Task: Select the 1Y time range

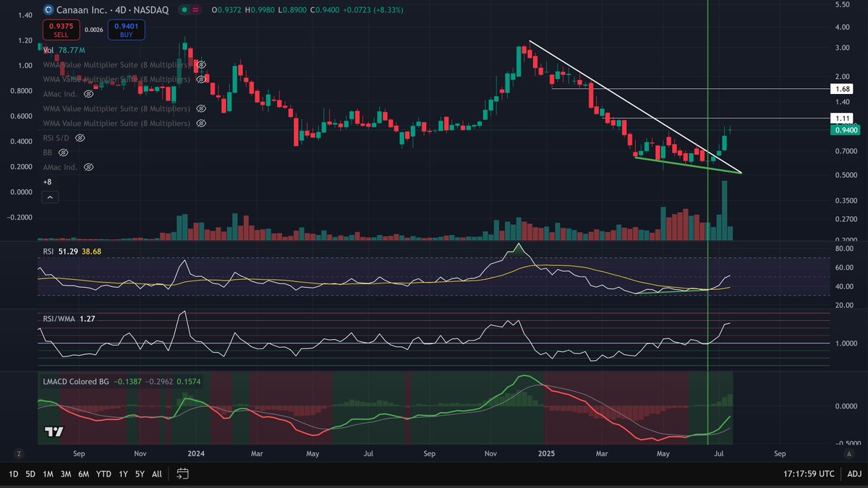Action: [x=122, y=474]
